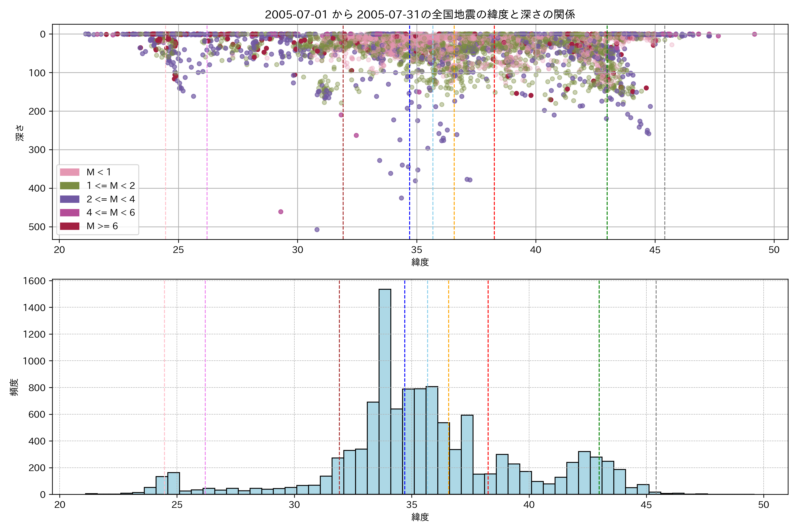Screen dimensions: 798x532
Task: Click the isolated scatter point near latitude 49
Action: (754, 34)
